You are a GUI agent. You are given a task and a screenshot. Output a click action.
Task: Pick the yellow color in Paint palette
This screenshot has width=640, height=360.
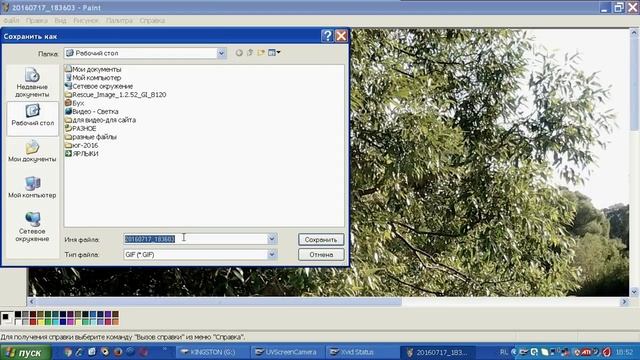[40, 322]
